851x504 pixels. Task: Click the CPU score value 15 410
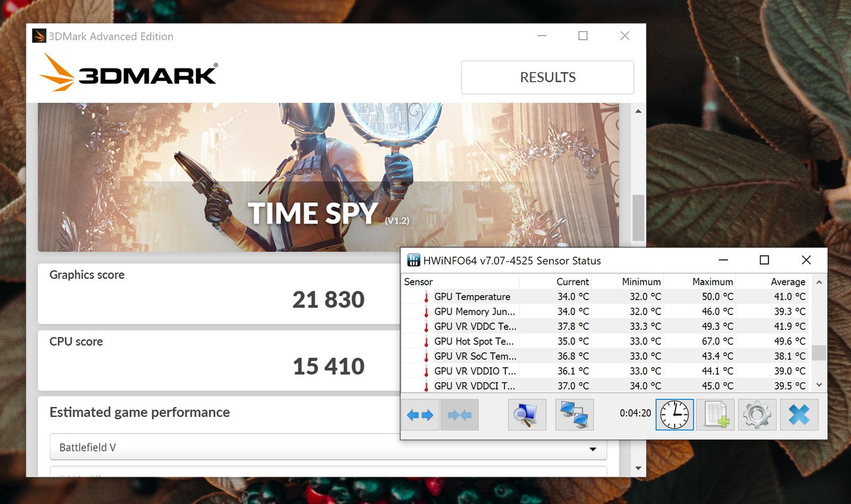(328, 366)
